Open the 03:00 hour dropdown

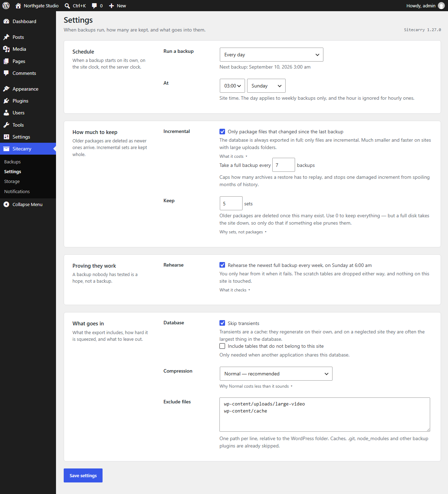click(x=232, y=86)
